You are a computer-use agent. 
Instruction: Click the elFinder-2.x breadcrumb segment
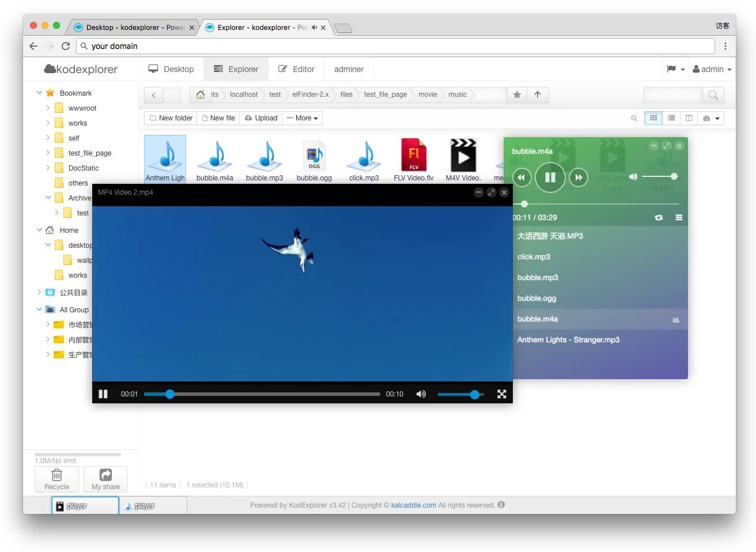tap(310, 94)
